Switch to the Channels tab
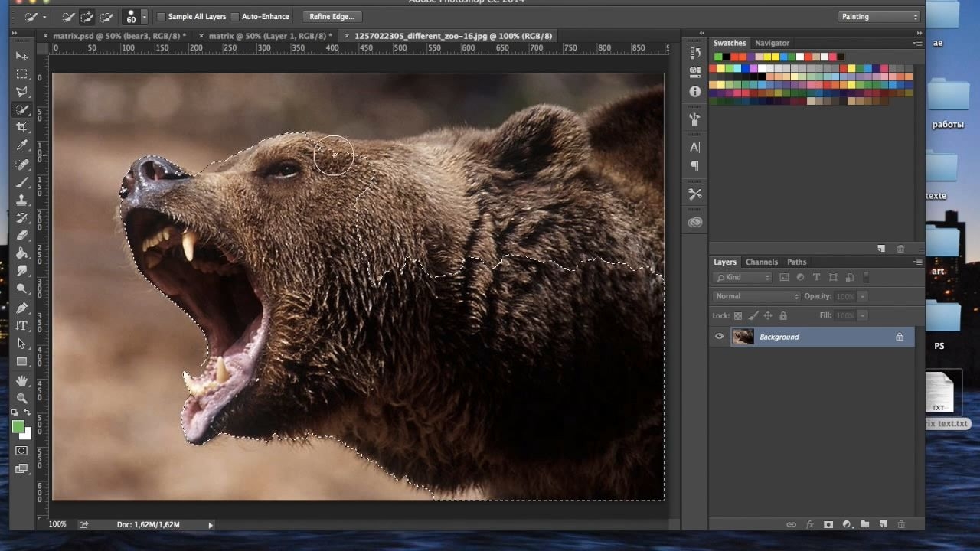 click(761, 262)
